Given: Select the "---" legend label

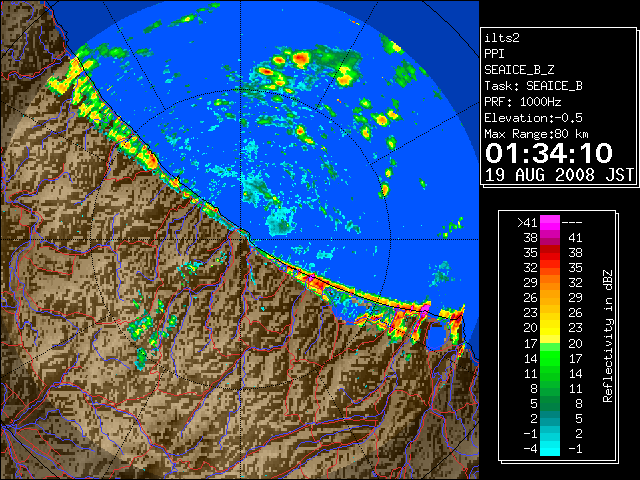Looking at the screenshot, I should (572, 223).
